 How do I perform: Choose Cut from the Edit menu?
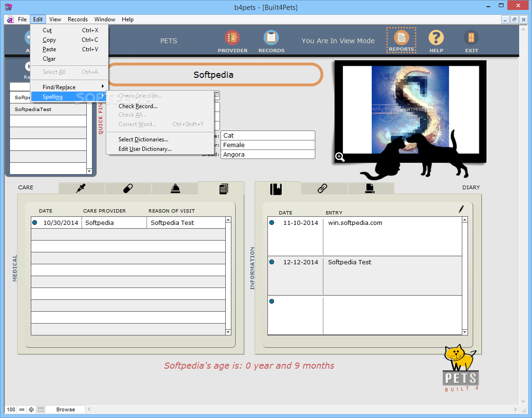click(69, 30)
